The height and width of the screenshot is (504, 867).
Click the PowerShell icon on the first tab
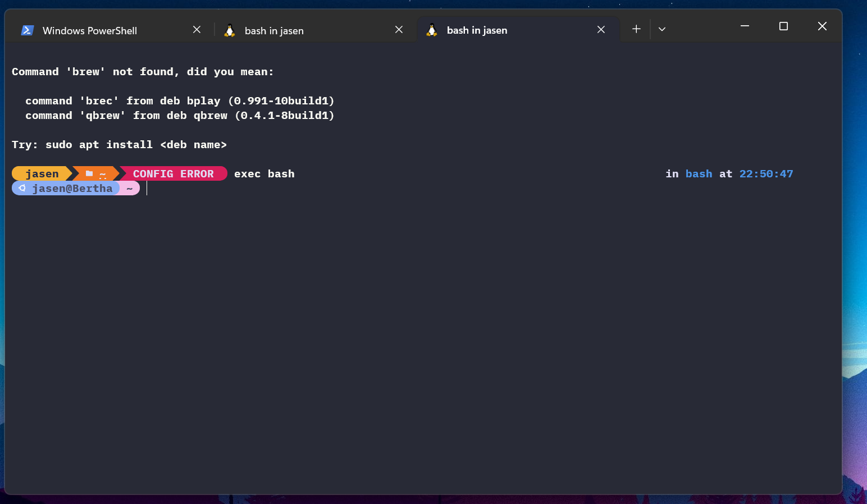tap(27, 30)
